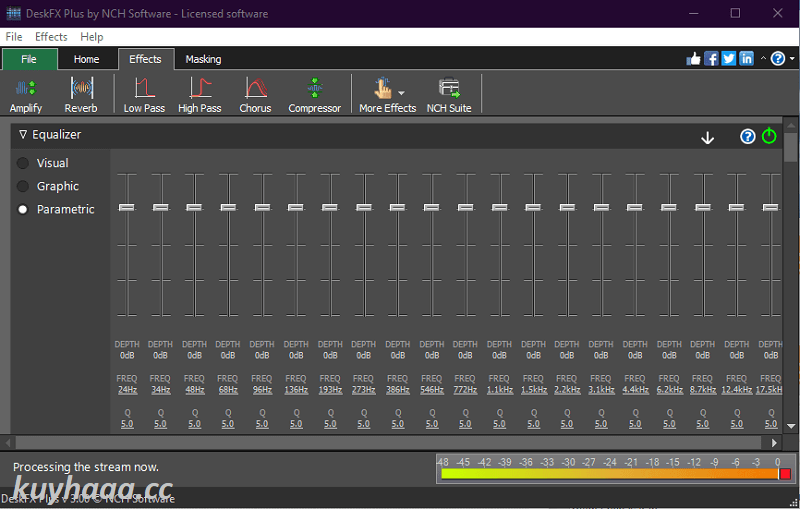Image resolution: width=800 pixels, height=509 pixels.
Task: Select the Visual equalizer mode
Action: pos(23,163)
